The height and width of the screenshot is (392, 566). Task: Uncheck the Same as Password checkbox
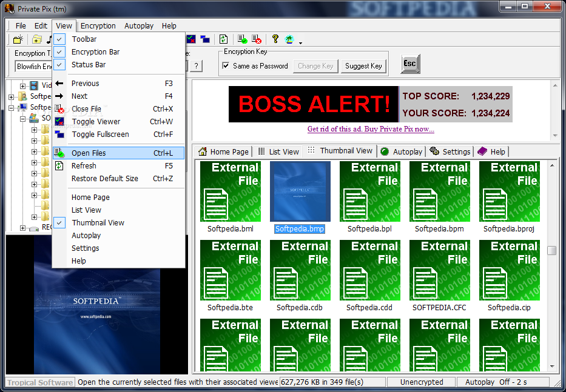(226, 65)
